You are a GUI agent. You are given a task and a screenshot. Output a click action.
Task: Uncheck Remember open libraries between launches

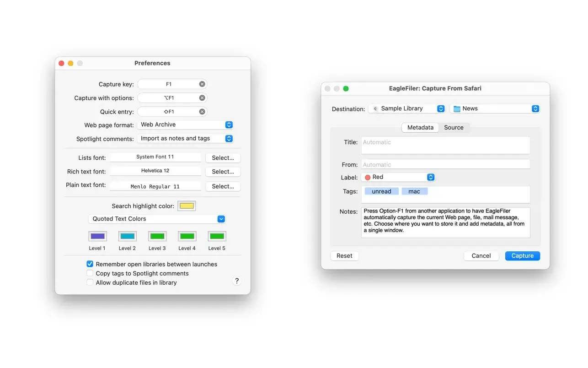click(x=90, y=264)
